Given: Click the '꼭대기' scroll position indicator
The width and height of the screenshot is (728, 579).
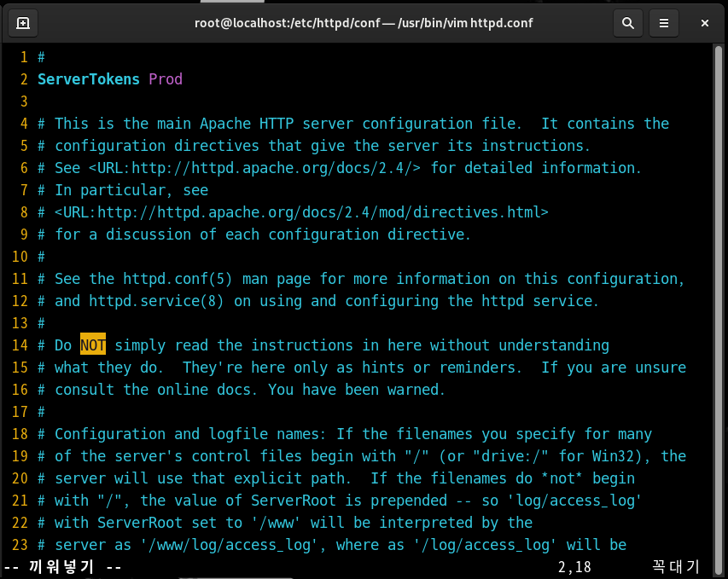Looking at the screenshot, I should click(676, 566).
